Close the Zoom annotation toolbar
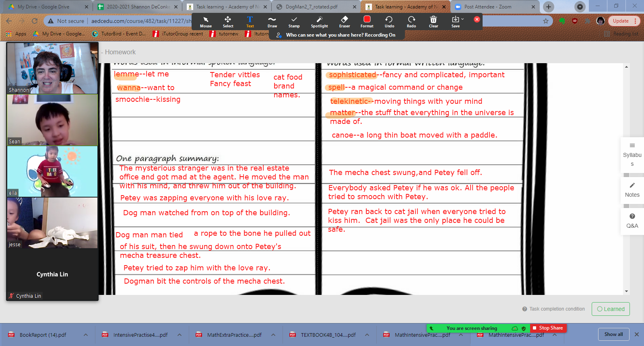 477,19
